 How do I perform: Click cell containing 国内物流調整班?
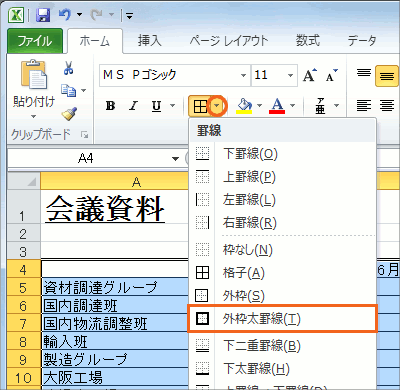coord(114,323)
